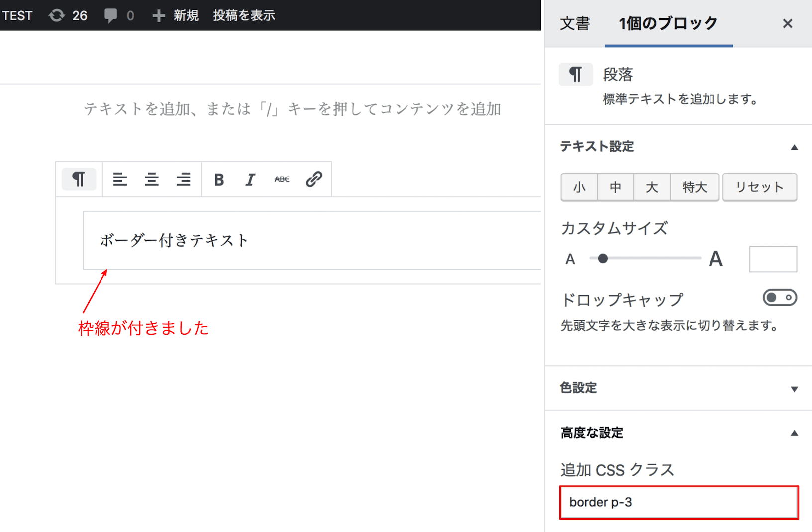Switch to the 文書 tab
Screen dimensions: 812x532
point(575,23)
